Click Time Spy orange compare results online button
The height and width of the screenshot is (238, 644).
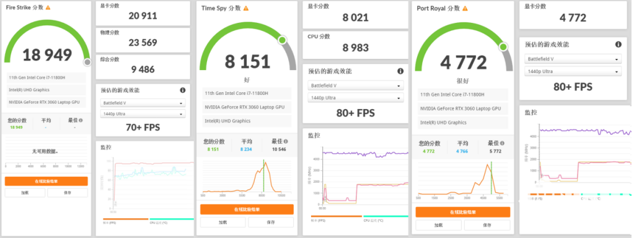click(x=247, y=209)
